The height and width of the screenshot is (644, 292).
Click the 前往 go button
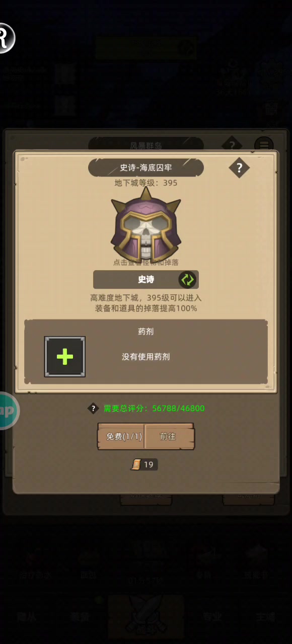tap(169, 436)
